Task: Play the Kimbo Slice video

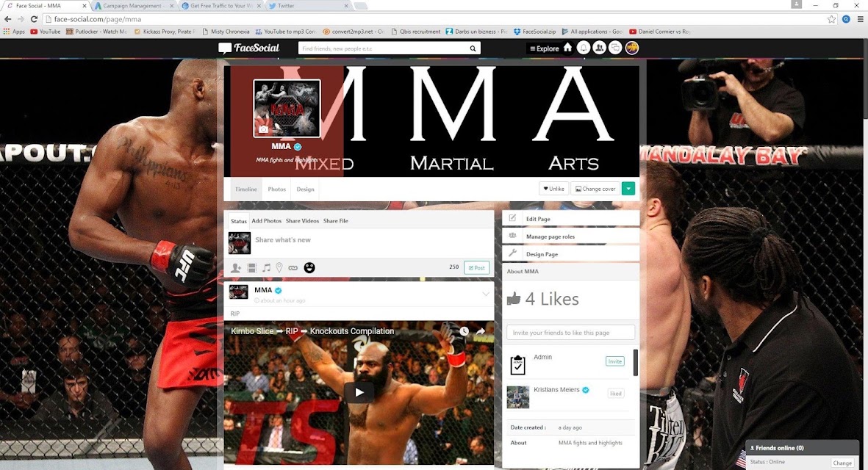Action: 359,392
